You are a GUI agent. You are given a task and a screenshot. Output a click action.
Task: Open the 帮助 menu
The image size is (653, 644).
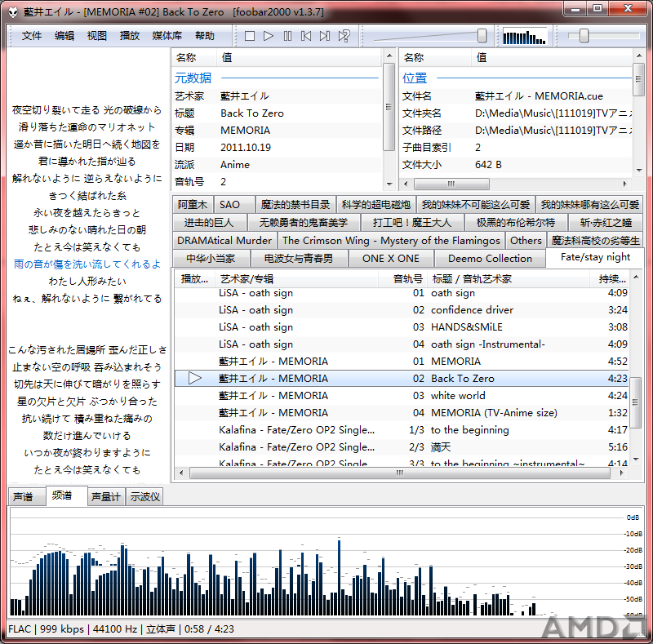coord(205,36)
